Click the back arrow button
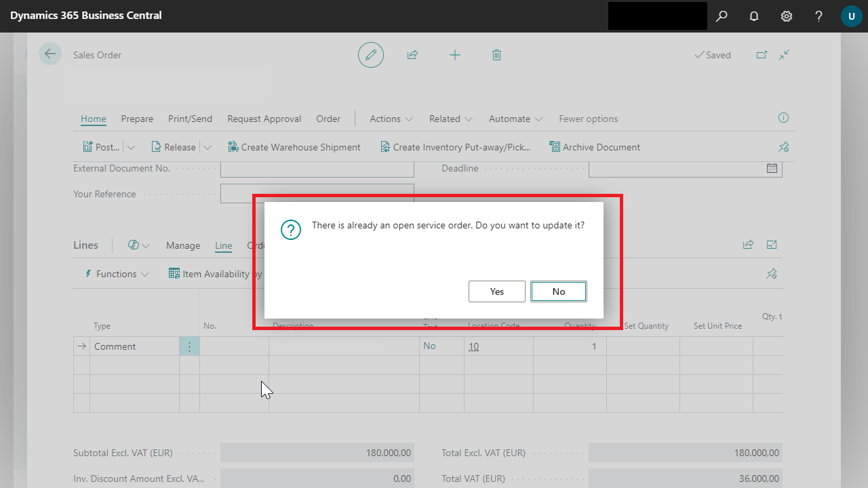Screen dimensions: 868x488 click(50, 54)
